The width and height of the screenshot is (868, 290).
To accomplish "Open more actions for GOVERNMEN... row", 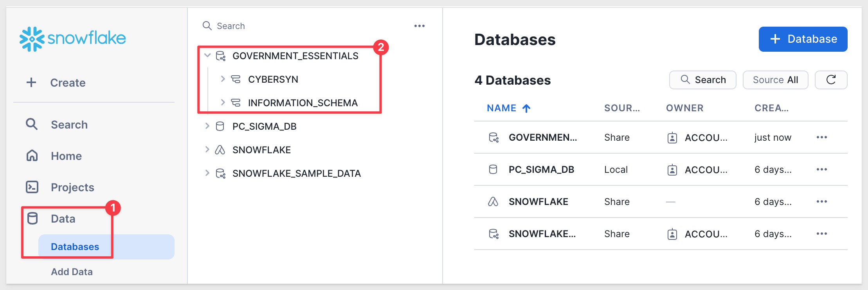I will click(822, 137).
